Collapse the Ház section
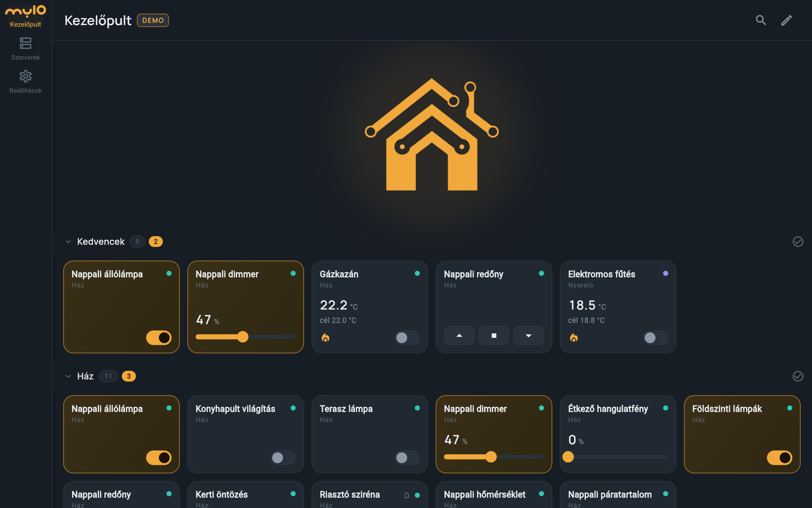The height and width of the screenshot is (508, 812). coord(68,376)
